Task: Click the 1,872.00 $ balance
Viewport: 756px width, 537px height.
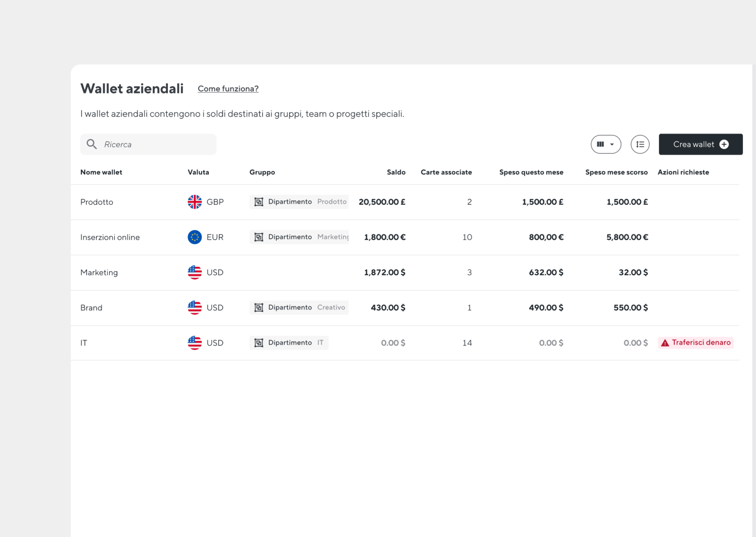Action: click(385, 272)
